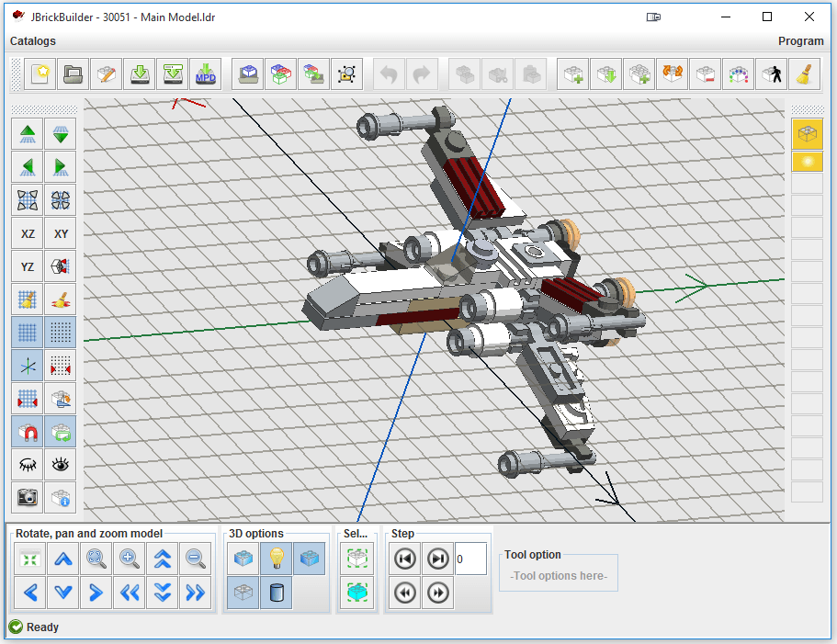The height and width of the screenshot is (644, 837).
Task: Save the model as MPD file
Action: tap(205, 74)
